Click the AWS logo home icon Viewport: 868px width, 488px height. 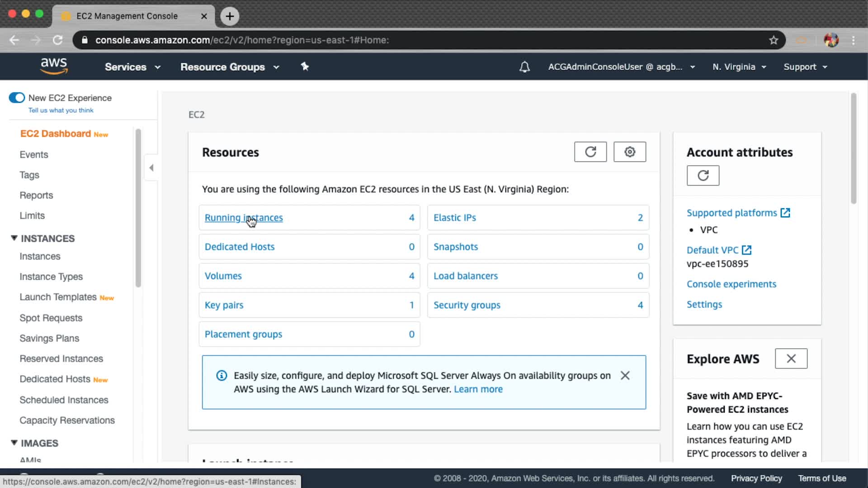(54, 66)
